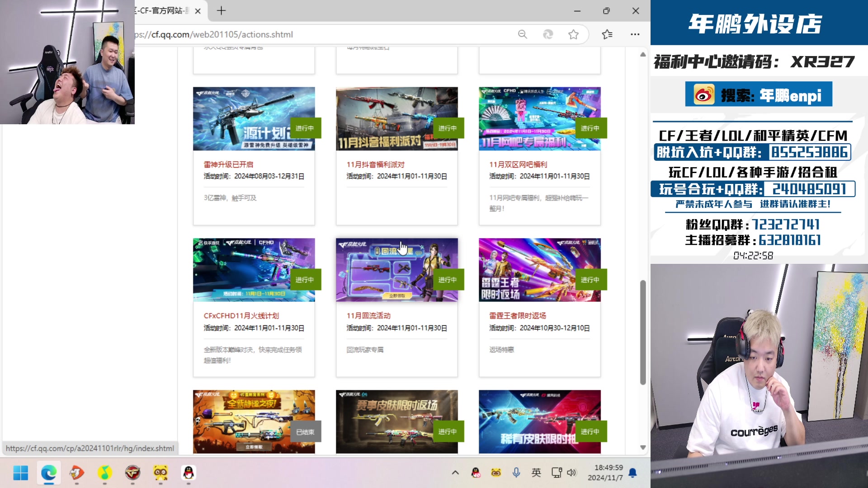Open 雷霆王者限时返场 banner image
The width and height of the screenshot is (868, 488).
click(x=540, y=270)
